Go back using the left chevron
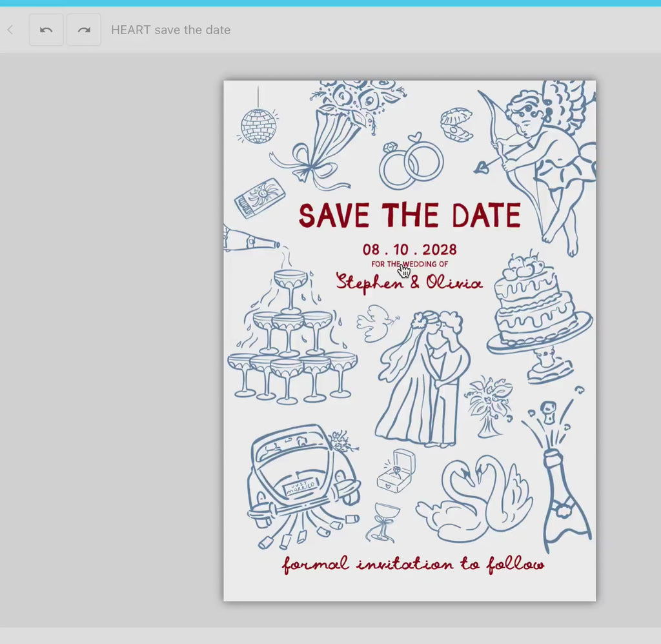 tap(10, 30)
